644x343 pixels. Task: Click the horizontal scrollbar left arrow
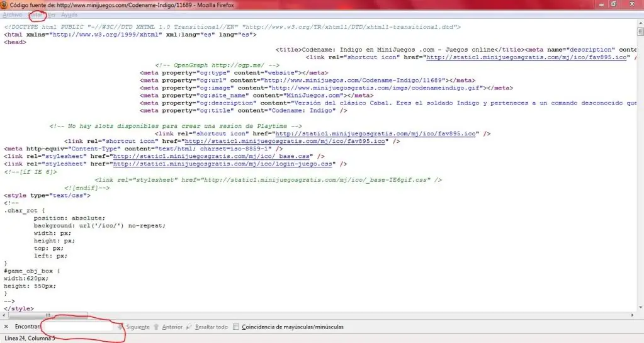coord(4,315)
